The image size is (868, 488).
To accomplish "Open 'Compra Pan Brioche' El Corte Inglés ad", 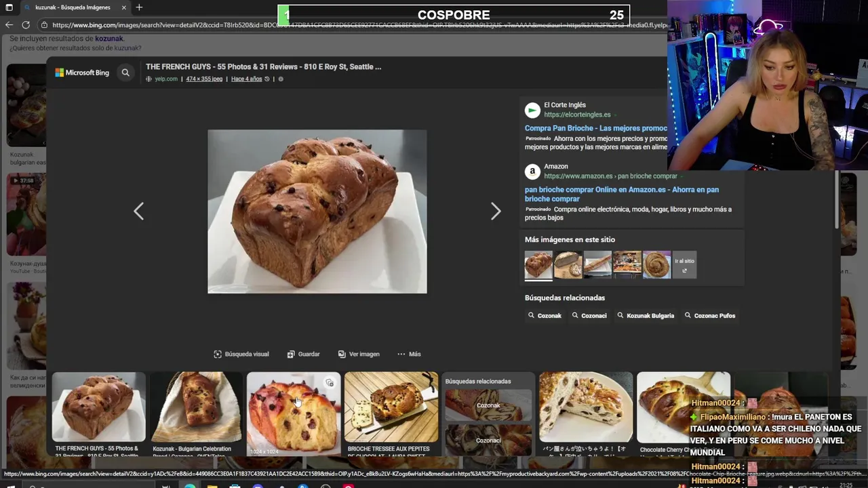I will click(596, 128).
